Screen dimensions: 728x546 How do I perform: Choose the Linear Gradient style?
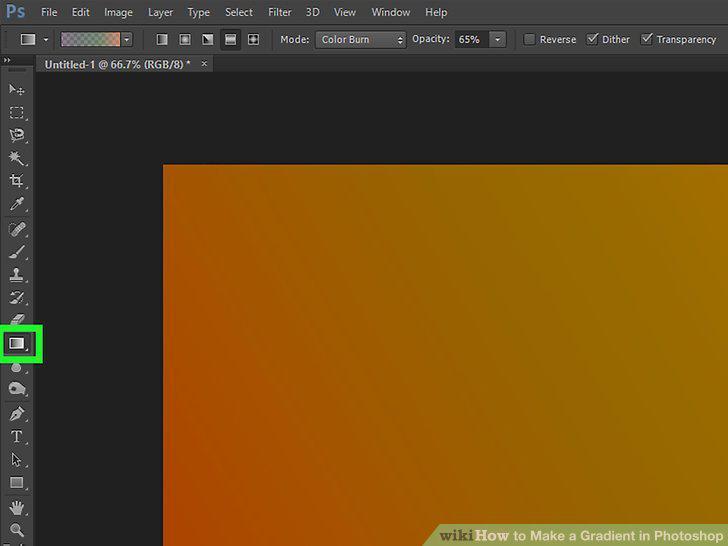pos(162,39)
